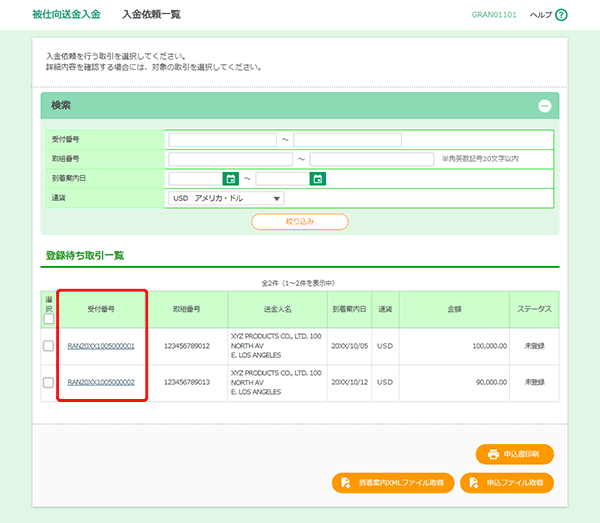Click the 絞り込み filter button

299,221
